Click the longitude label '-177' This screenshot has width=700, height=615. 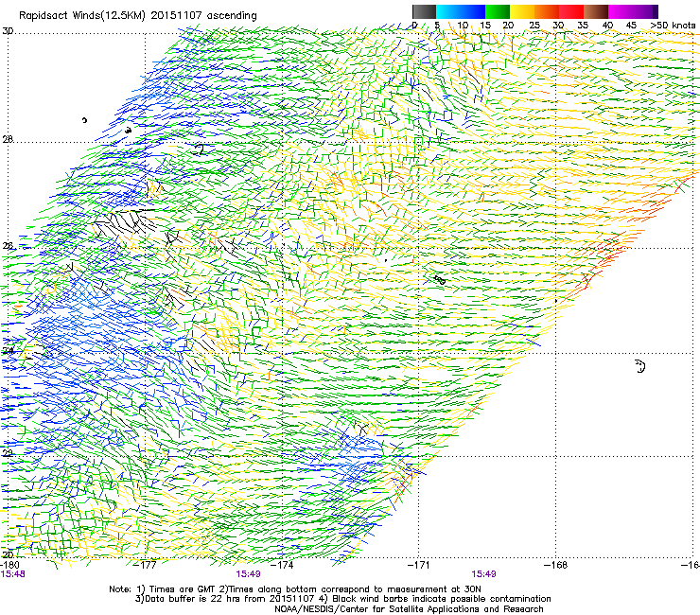tap(146, 565)
